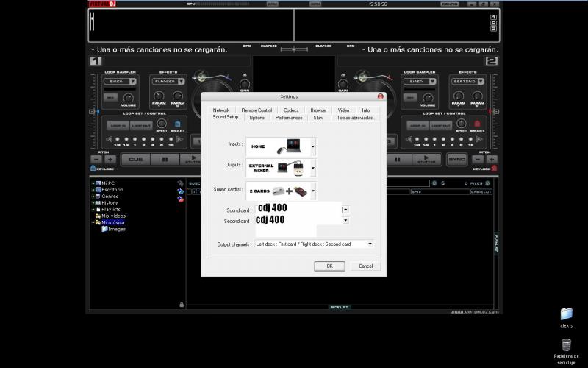Viewport: 588px width, 368px height.
Task: Select the Mi PC folder icon
Action: pyautogui.click(x=98, y=183)
